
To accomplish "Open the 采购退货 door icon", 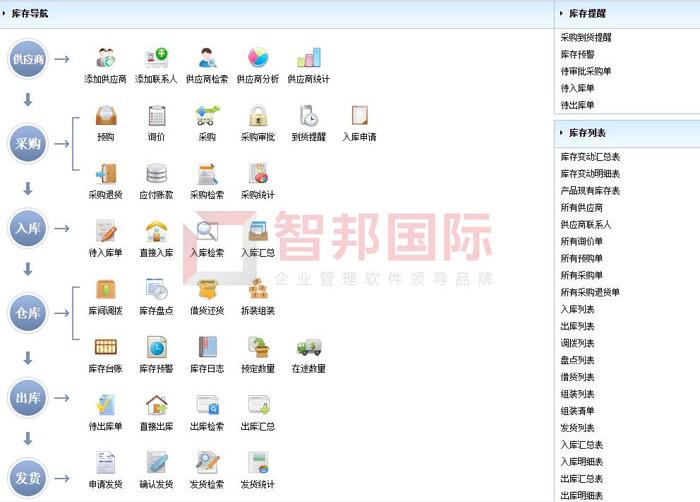I will coord(106,173).
